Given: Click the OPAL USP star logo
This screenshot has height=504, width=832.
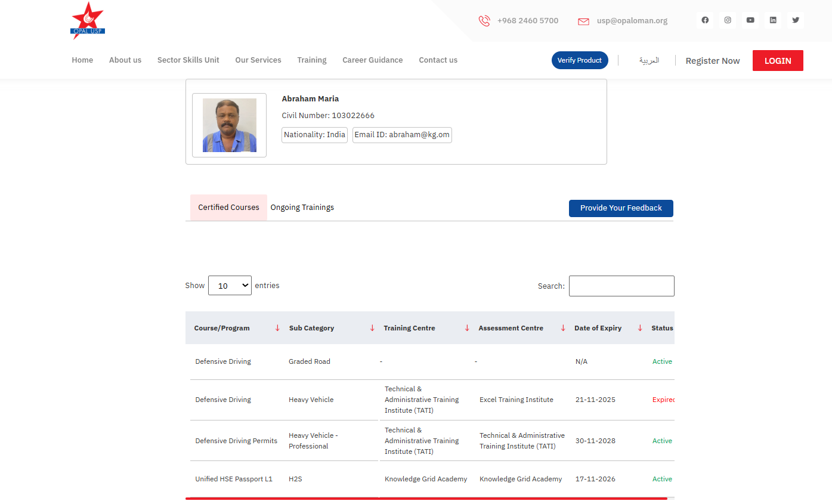Looking at the screenshot, I should click(x=88, y=21).
